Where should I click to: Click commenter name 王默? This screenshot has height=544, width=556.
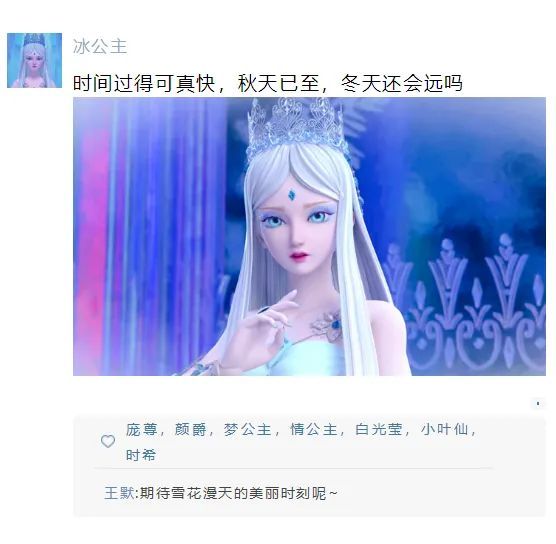tap(119, 493)
